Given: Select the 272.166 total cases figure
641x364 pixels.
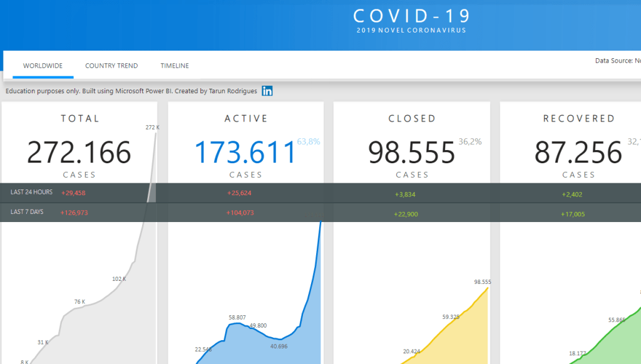Looking at the screenshot, I should pos(79,152).
